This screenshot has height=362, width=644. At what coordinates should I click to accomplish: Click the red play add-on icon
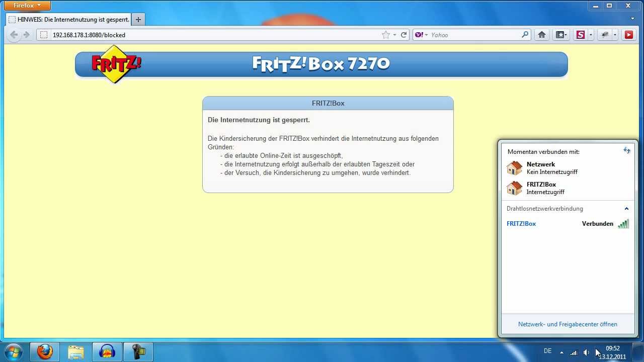point(628,35)
